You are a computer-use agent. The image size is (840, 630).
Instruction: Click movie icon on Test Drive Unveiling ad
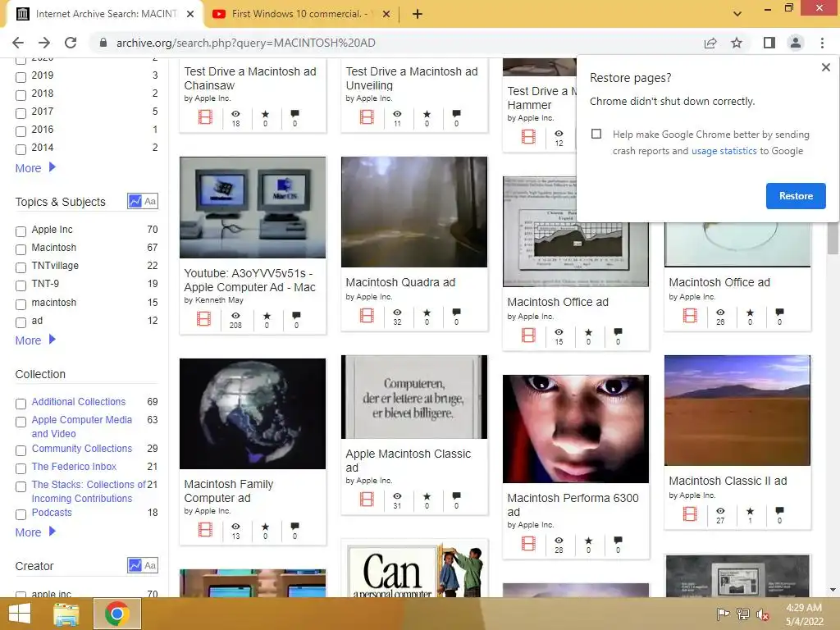point(367,116)
